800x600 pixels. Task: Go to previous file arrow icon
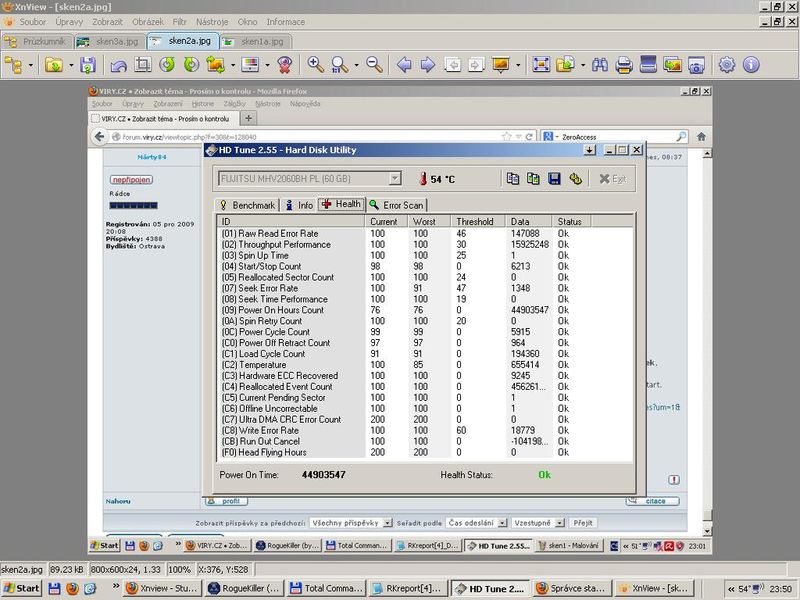coord(404,65)
